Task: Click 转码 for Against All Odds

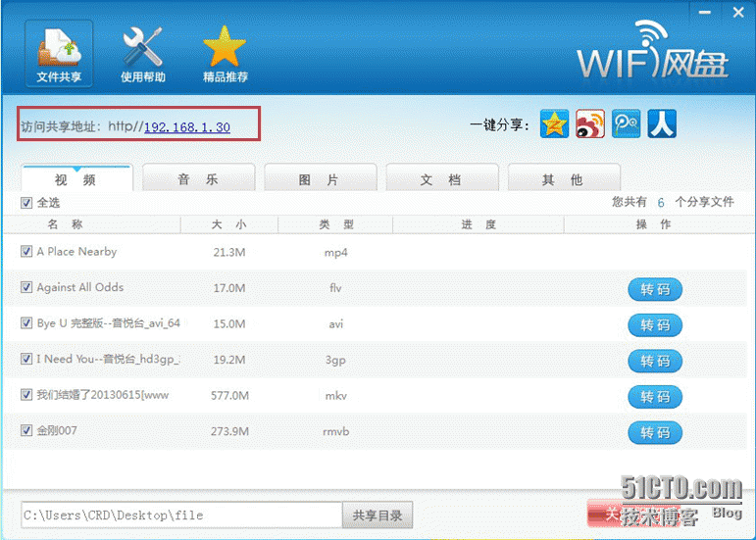Action: pyautogui.click(x=655, y=289)
